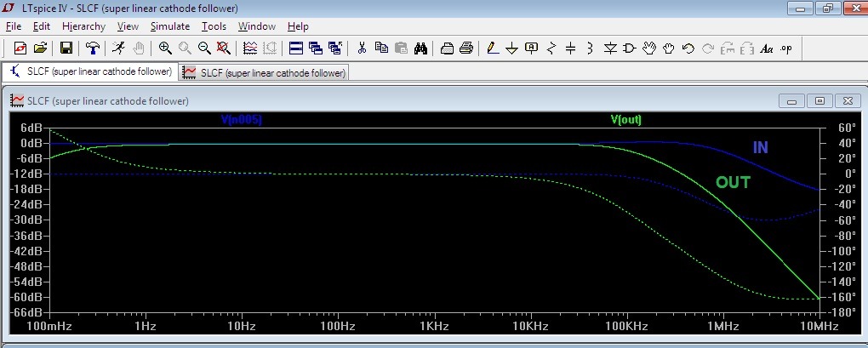Select the drag hand tool
This screenshot has height=348, width=868.
pos(669,48)
